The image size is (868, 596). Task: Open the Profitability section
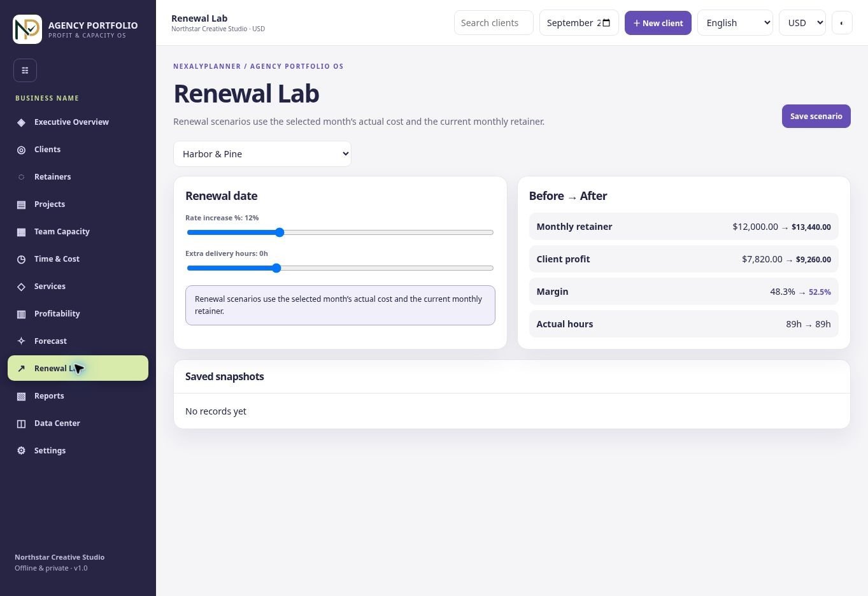click(78, 314)
